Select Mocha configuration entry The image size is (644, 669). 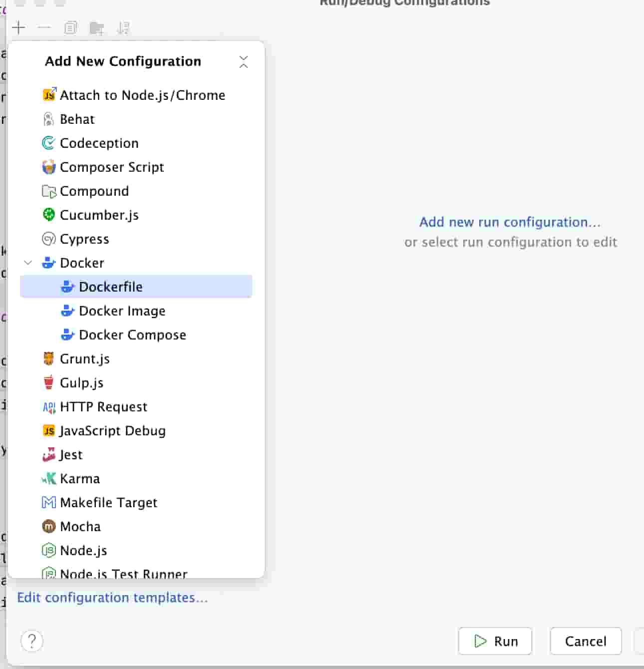[136, 526]
